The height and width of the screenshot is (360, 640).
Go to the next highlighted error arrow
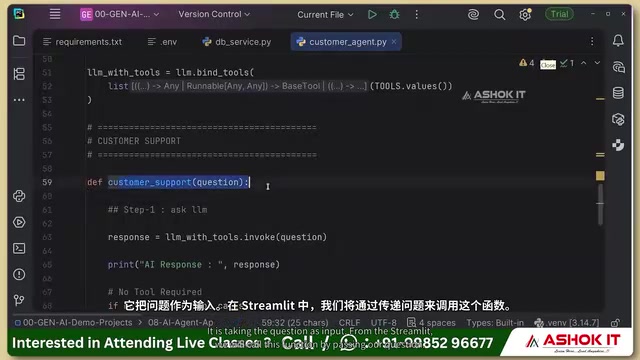pyautogui.click(x=597, y=63)
